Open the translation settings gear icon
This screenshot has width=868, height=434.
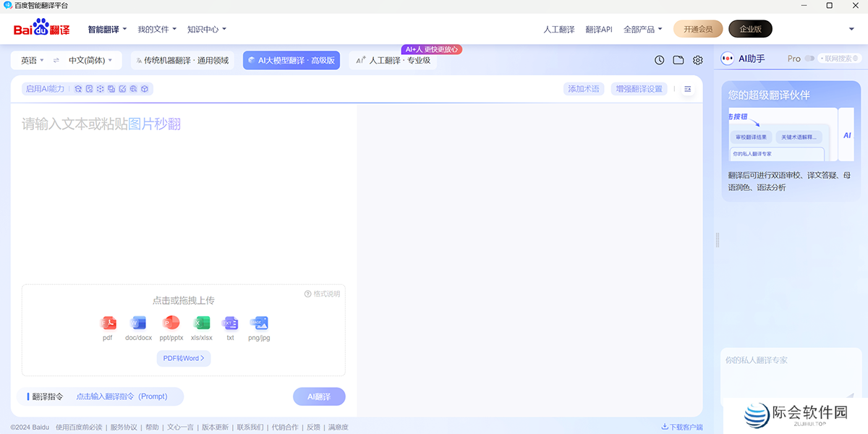coord(697,60)
